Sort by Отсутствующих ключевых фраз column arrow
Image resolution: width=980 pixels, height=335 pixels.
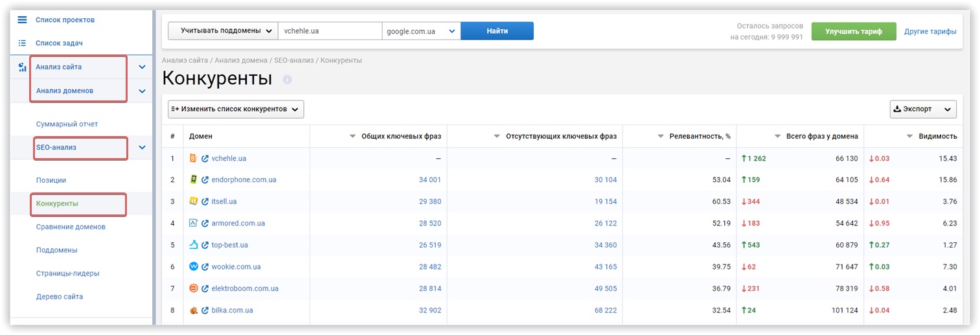tap(497, 137)
